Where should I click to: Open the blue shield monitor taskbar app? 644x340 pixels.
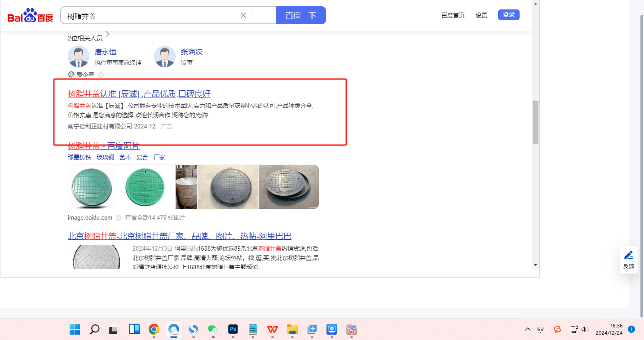tap(331, 330)
